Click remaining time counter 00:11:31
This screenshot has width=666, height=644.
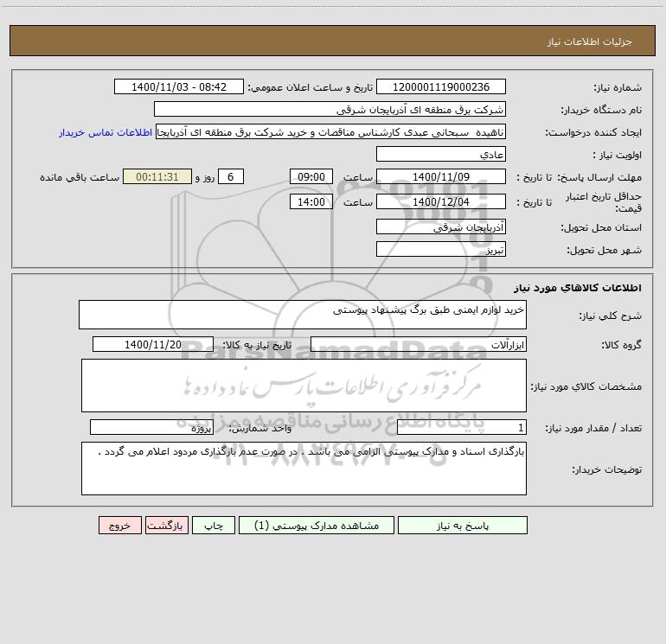[x=157, y=176]
